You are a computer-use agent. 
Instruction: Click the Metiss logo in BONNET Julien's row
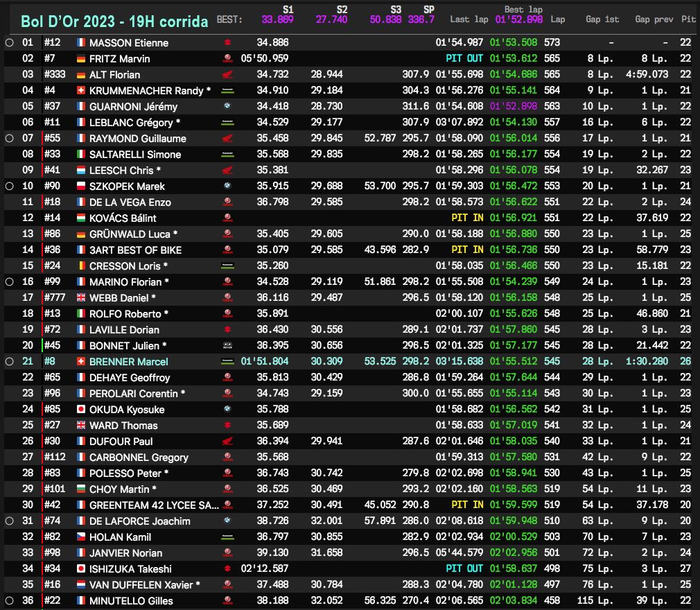pyautogui.click(x=228, y=346)
